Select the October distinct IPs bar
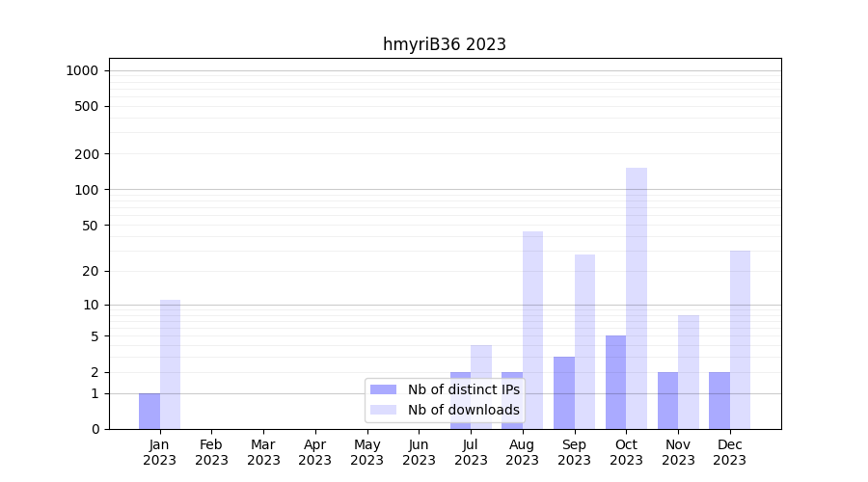Image resolution: width=868 pixels, height=482 pixels. 615,382
